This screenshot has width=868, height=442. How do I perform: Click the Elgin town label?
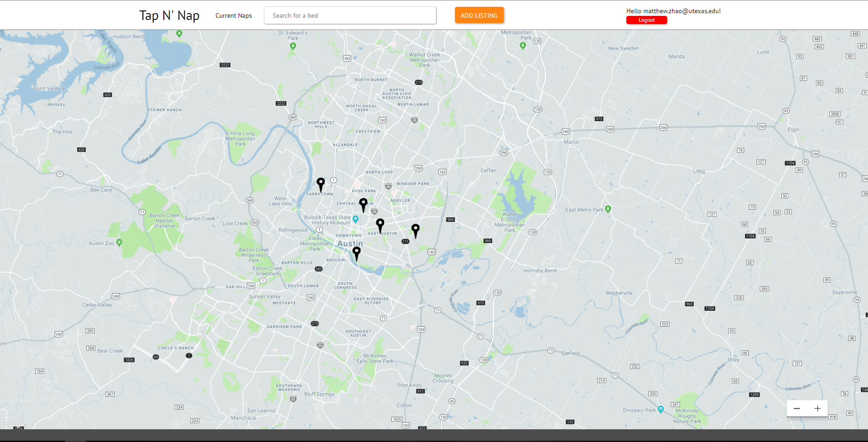click(794, 130)
